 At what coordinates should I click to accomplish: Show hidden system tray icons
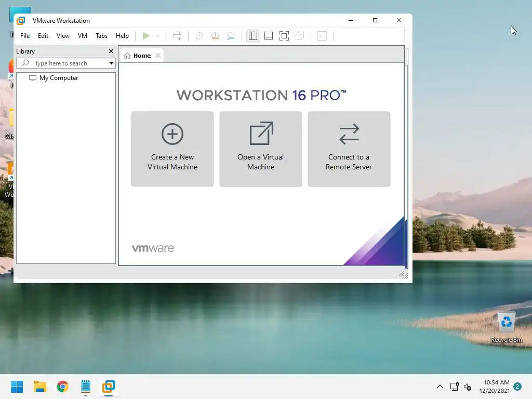pos(440,387)
